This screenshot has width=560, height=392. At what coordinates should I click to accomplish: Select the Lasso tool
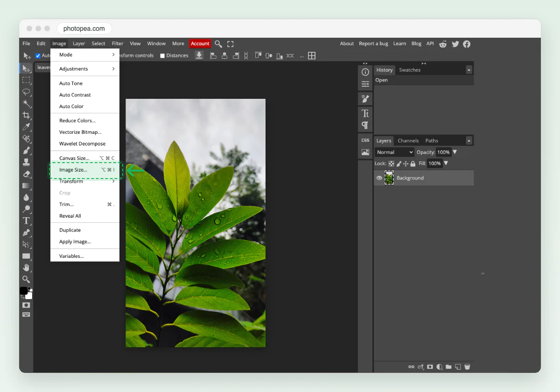tap(27, 92)
